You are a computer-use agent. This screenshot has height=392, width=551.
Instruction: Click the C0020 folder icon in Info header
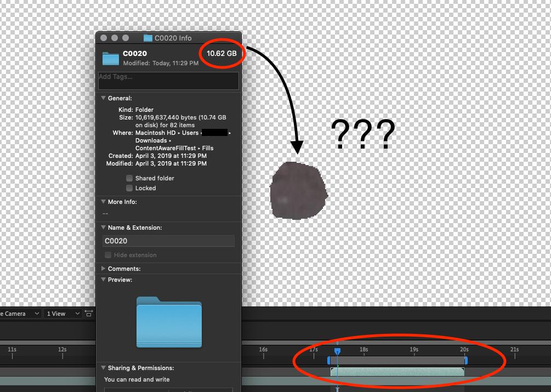coord(111,58)
